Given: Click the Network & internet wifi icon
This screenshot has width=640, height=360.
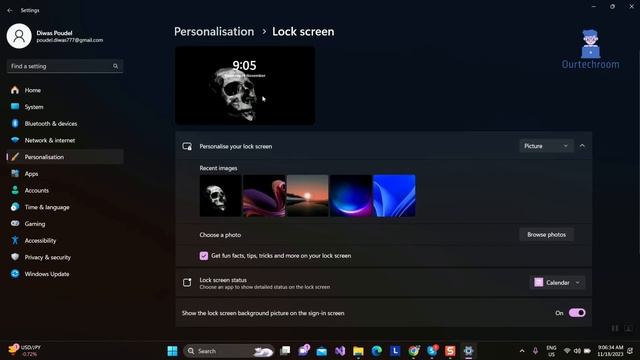Looking at the screenshot, I should click(15, 140).
